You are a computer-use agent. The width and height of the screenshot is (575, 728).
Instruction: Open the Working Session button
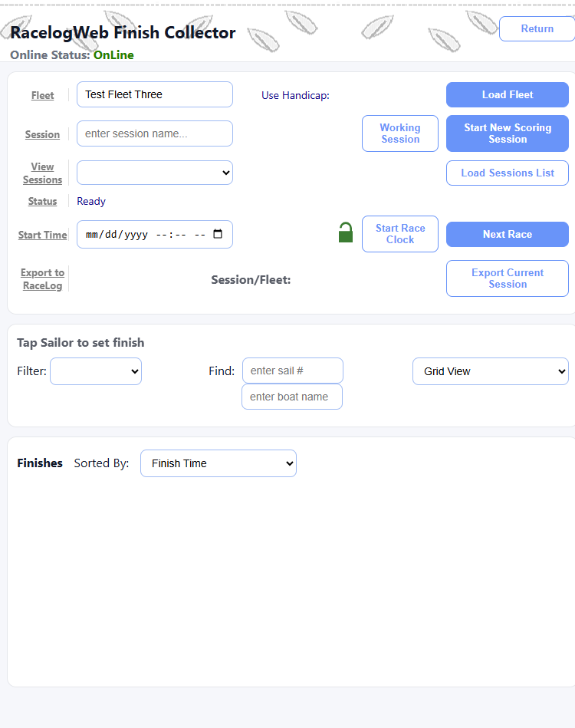(x=400, y=133)
